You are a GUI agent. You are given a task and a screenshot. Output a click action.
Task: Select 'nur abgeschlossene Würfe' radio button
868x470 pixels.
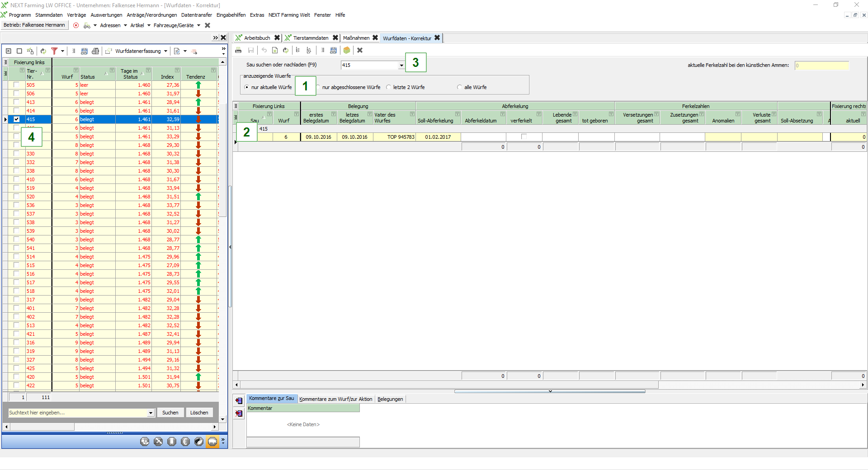(318, 87)
